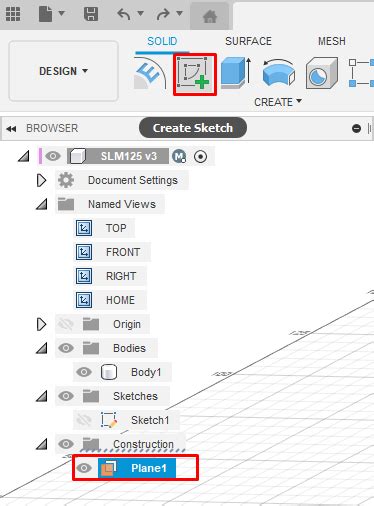Hide the Bodies folder
This screenshot has height=506, width=374.
[66, 348]
